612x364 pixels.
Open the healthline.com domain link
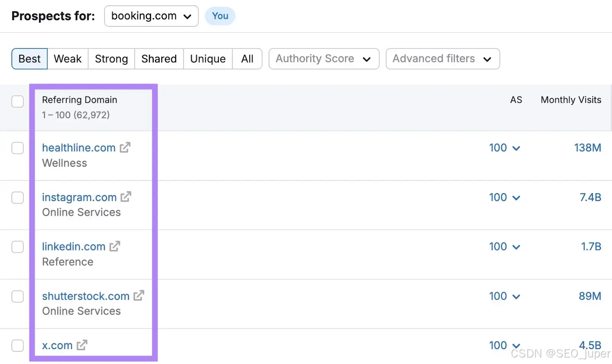pyautogui.click(x=79, y=148)
